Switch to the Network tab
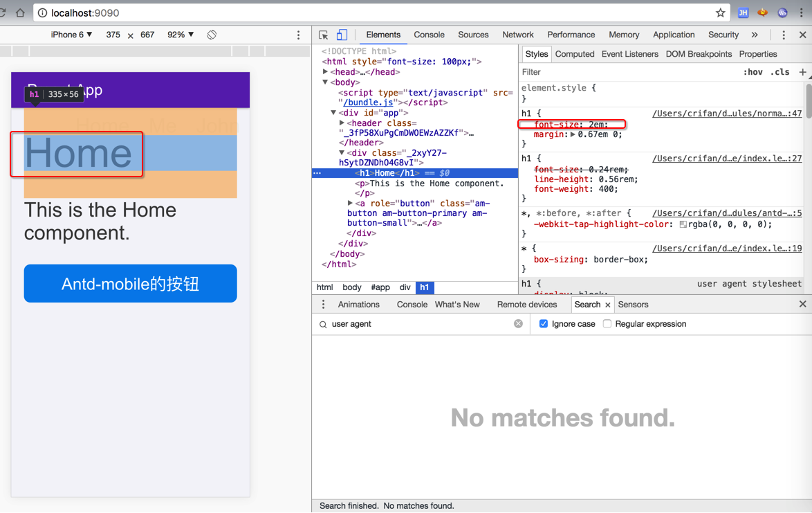Screen dimensions: 812x513 pos(518,35)
